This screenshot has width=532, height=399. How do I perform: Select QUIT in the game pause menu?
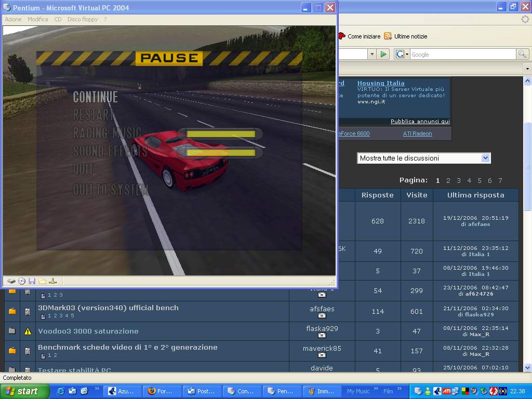83,169
